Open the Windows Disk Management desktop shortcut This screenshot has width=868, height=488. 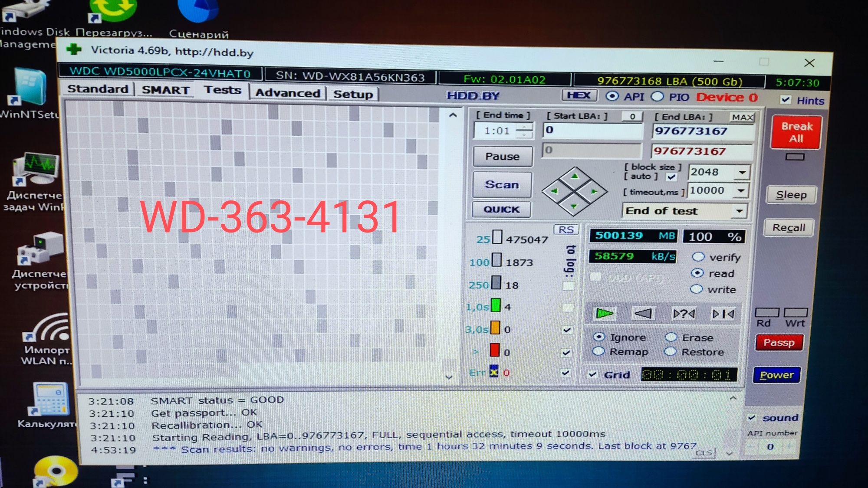30,24
